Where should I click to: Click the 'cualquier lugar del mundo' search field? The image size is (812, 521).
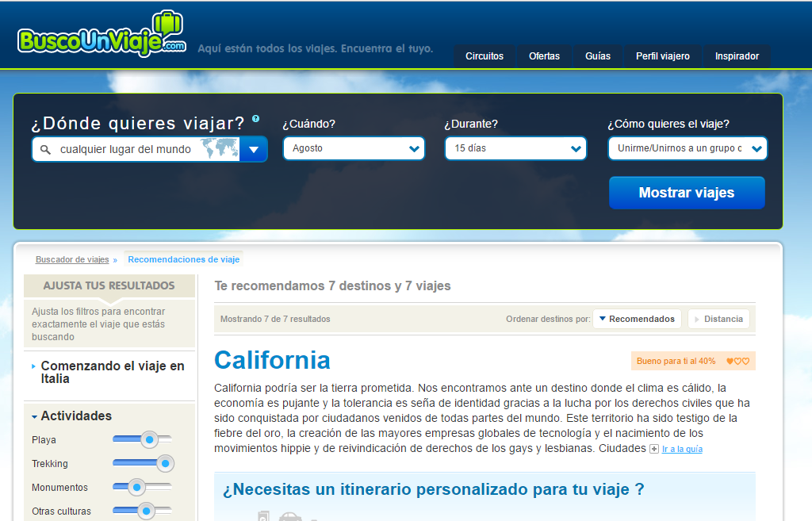pyautogui.click(x=127, y=149)
